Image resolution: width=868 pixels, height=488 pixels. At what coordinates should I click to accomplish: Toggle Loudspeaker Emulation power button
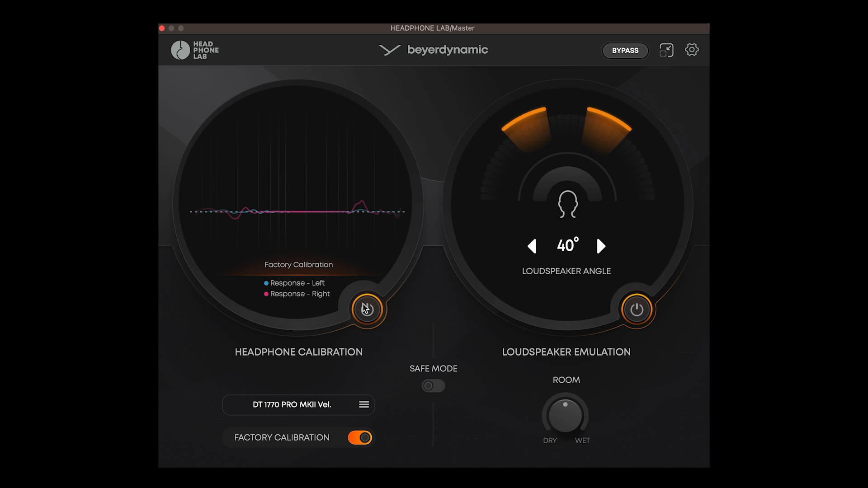tap(637, 310)
